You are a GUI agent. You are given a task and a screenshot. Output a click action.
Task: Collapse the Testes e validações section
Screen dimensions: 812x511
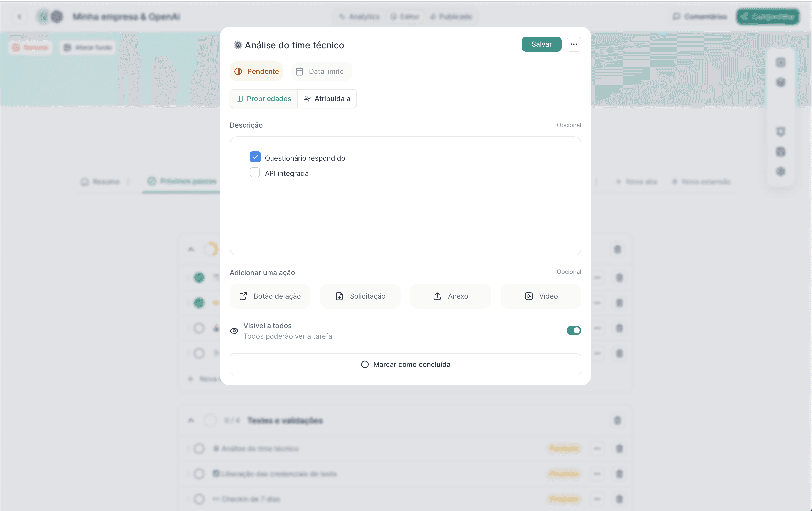click(191, 420)
